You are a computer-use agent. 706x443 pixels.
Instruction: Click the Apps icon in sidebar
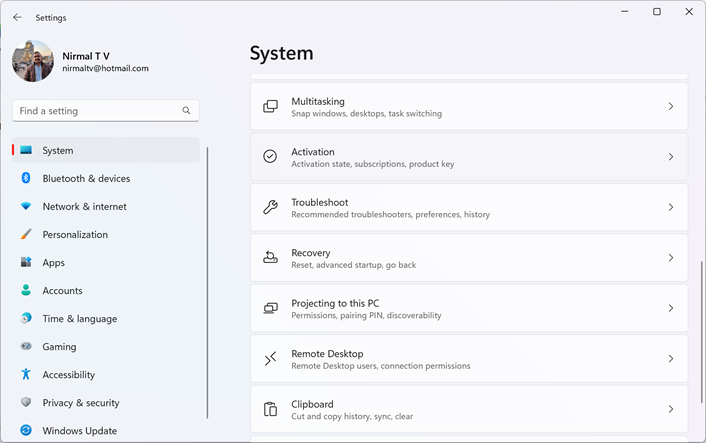[26, 262]
